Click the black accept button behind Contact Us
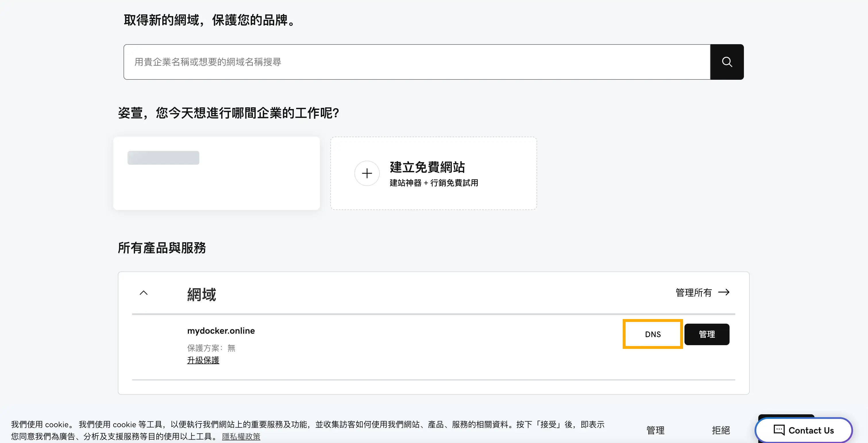The height and width of the screenshot is (443, 868). pyautogui.click(x=786, y=416)
